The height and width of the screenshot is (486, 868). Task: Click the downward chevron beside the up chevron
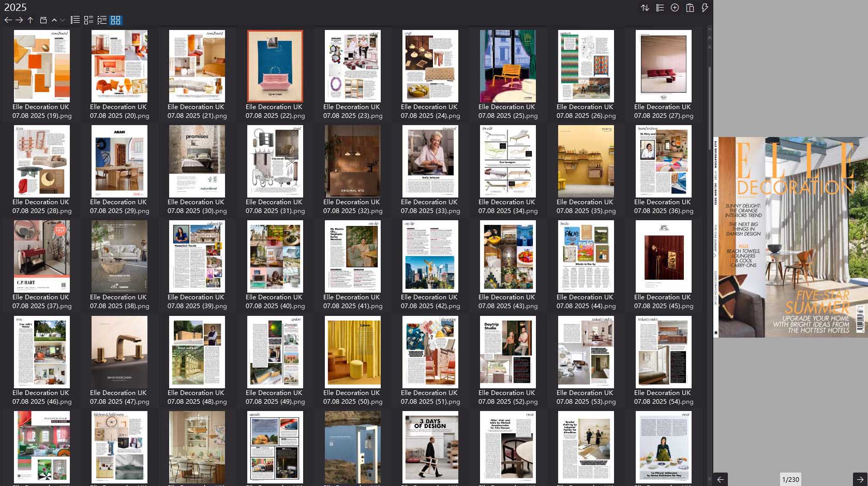[x=63, y=20]
